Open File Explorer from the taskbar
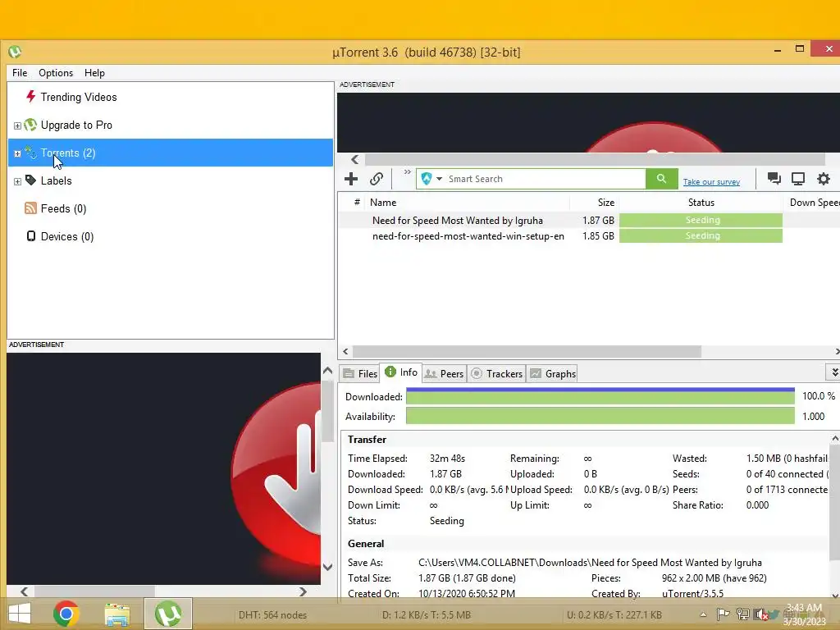 click(x=117, y=614)
